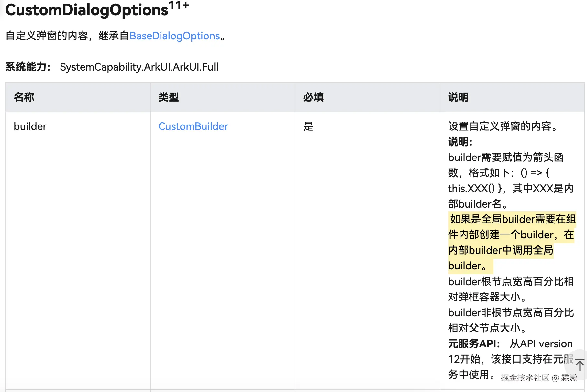Click the 是 required cell
Image resolution: width=587 pixels, height=392 pixels.
click(x=308, y=126)
